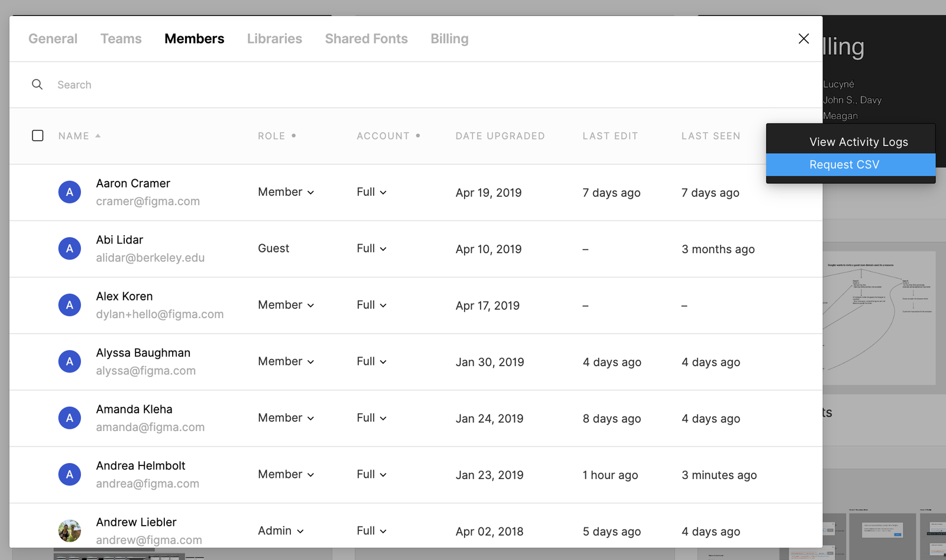Switch to the Teams tab
This screenshot has height=560, width=946.
pos(121,38)
